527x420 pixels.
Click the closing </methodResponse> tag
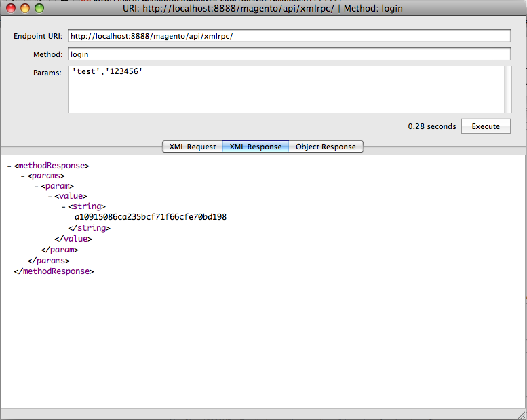(x=54, y=271)
